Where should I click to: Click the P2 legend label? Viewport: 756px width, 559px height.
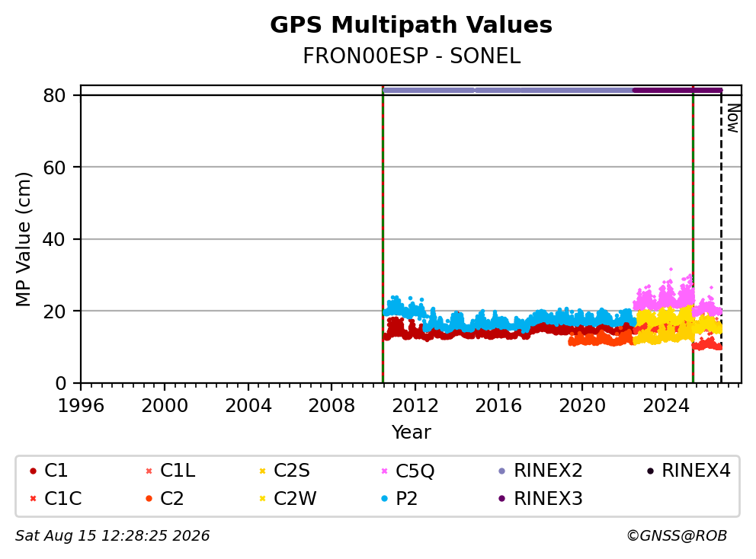pos(406,498)
